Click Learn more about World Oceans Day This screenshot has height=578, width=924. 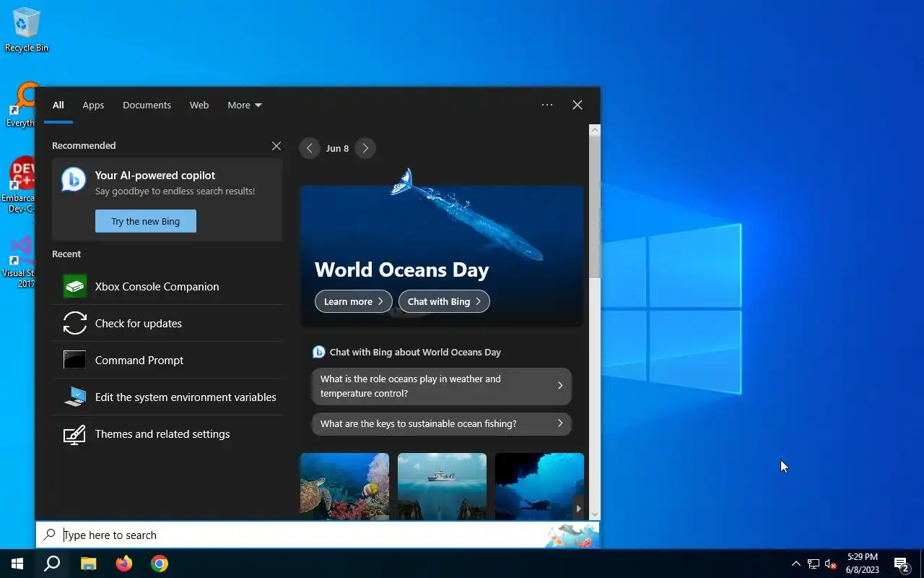[354, 301]
